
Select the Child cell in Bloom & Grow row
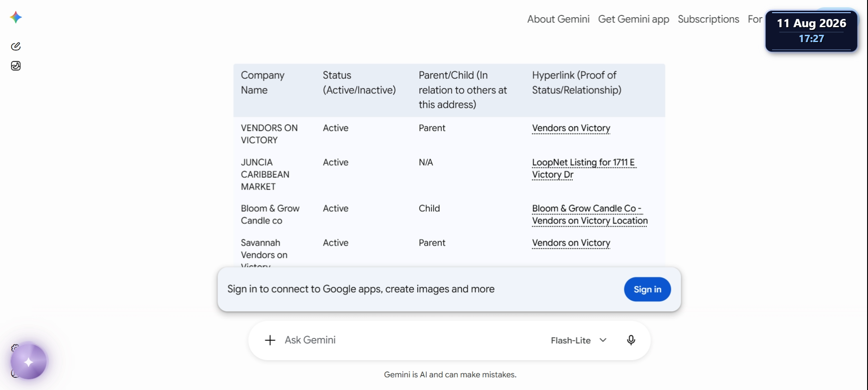point(429,209)
